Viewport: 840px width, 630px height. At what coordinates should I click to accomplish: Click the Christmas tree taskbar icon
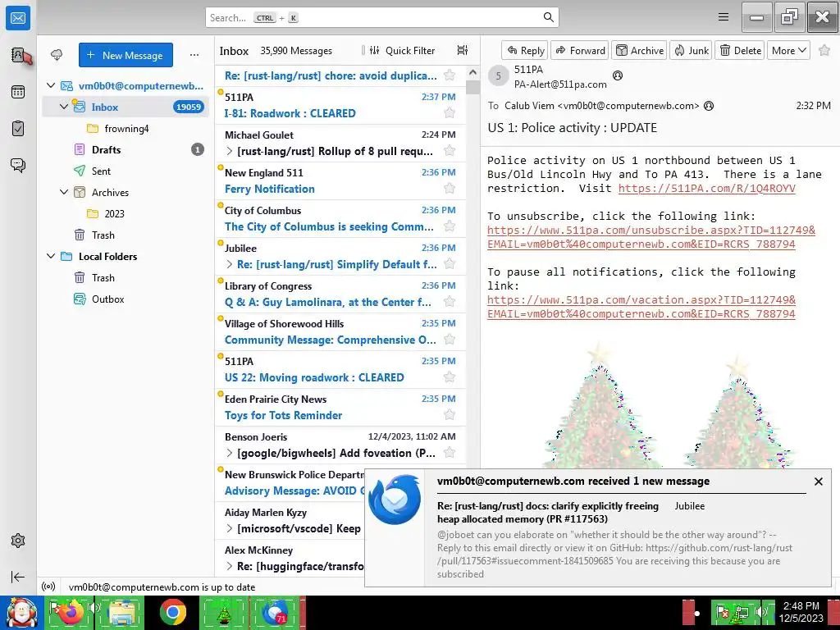[x=224, y=612]
